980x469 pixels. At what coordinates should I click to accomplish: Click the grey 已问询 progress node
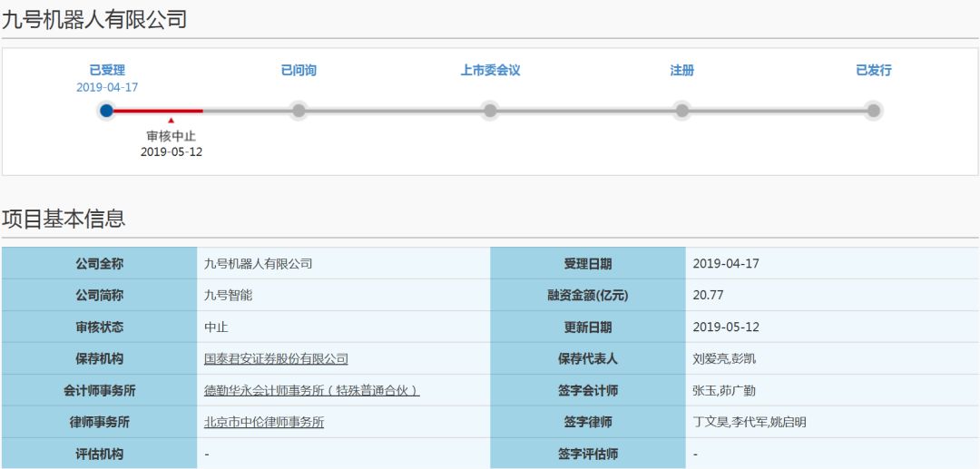[299, 111]
